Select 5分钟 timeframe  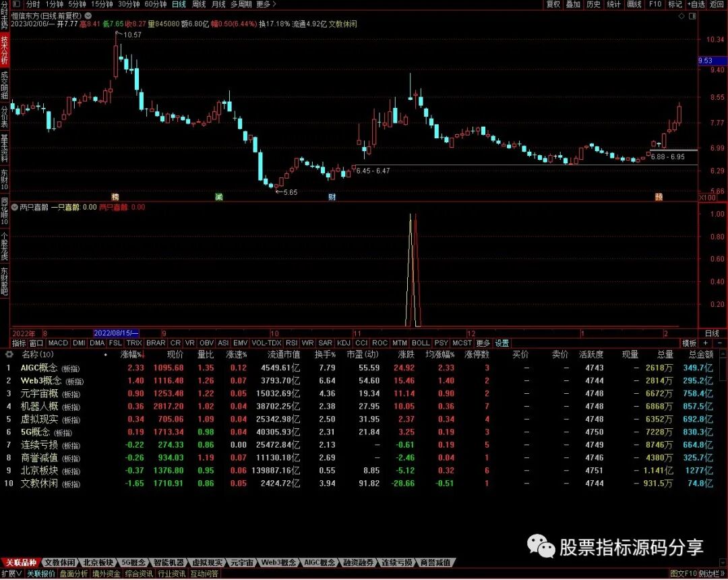[77, 4]
